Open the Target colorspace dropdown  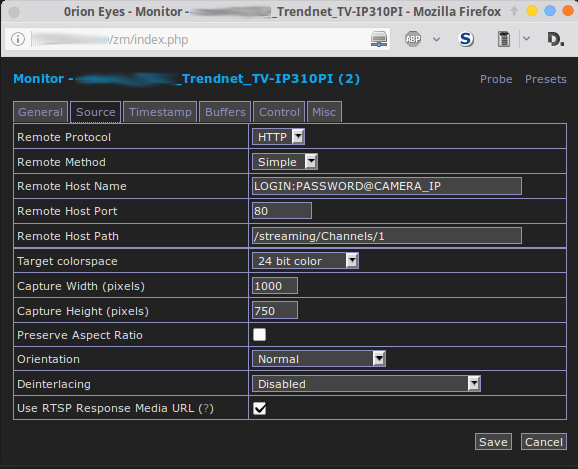(x=305, y=261)
